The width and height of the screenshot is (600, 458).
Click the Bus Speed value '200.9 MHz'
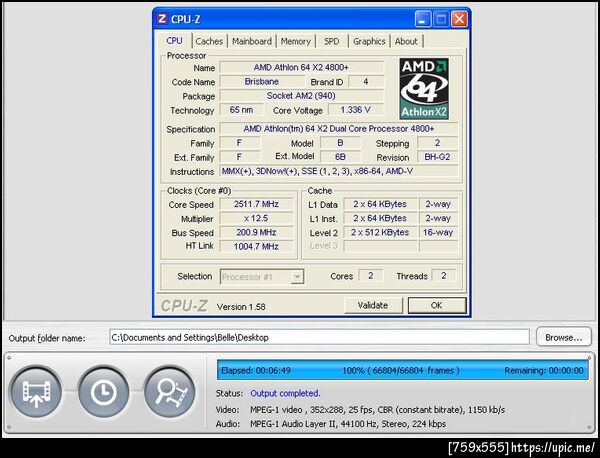(256, 232)
